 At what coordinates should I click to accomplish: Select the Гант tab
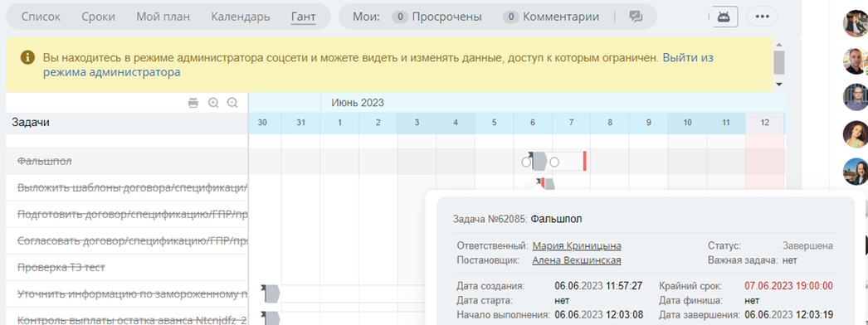click(x=304, y=17)
